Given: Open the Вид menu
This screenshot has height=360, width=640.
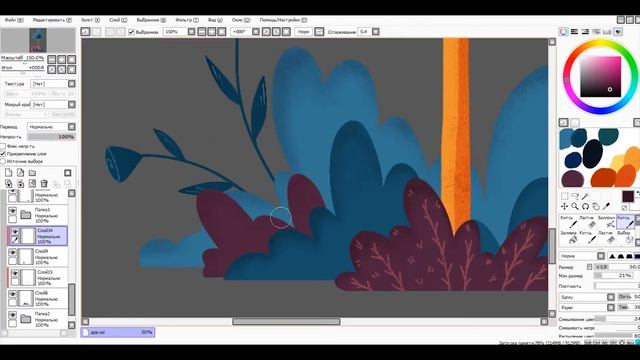Looking at the screenshot, I should 215,20.
